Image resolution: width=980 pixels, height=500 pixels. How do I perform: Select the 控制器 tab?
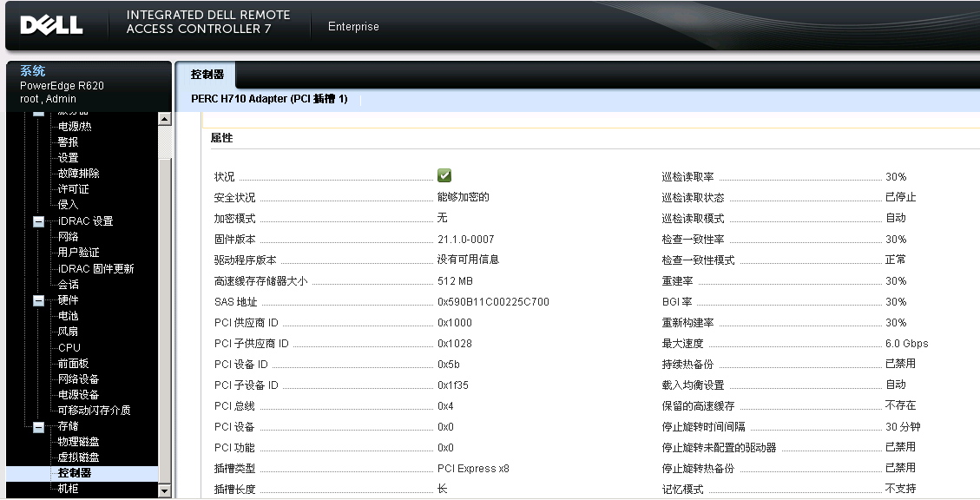point(207,75)
